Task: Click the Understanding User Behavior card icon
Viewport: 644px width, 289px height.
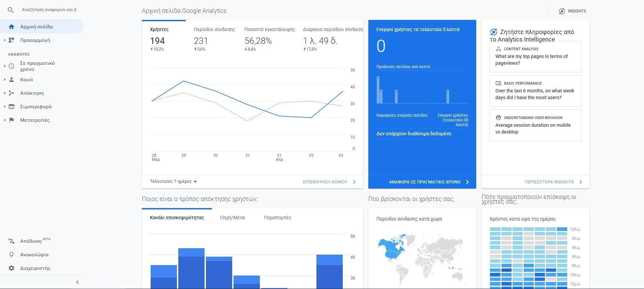Action: tap(498, 118)
